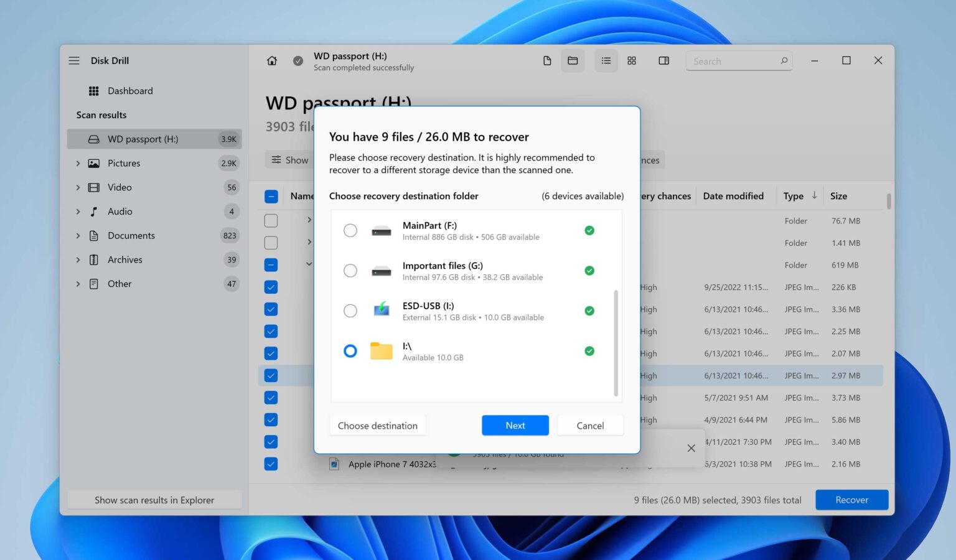Viewport: 956px width, 560px height.
Task: Switch to list view layout
Action: coord(606,60)
